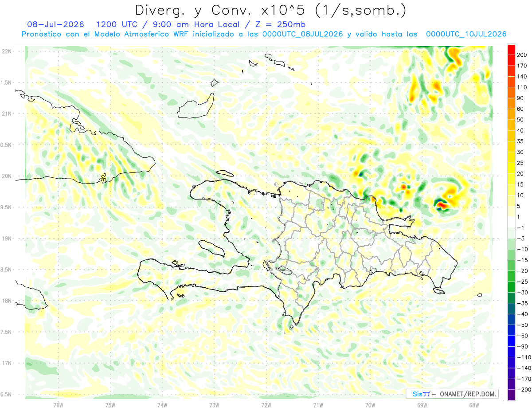Click the color scale value '200'
This screenshot has height=411, width=532.
[x=523, y=55]
